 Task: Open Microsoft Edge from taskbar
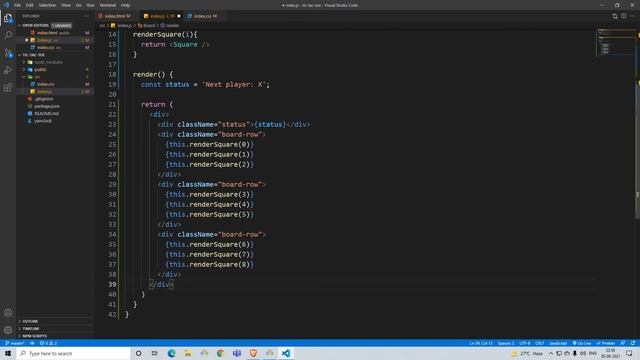(171, 353)
